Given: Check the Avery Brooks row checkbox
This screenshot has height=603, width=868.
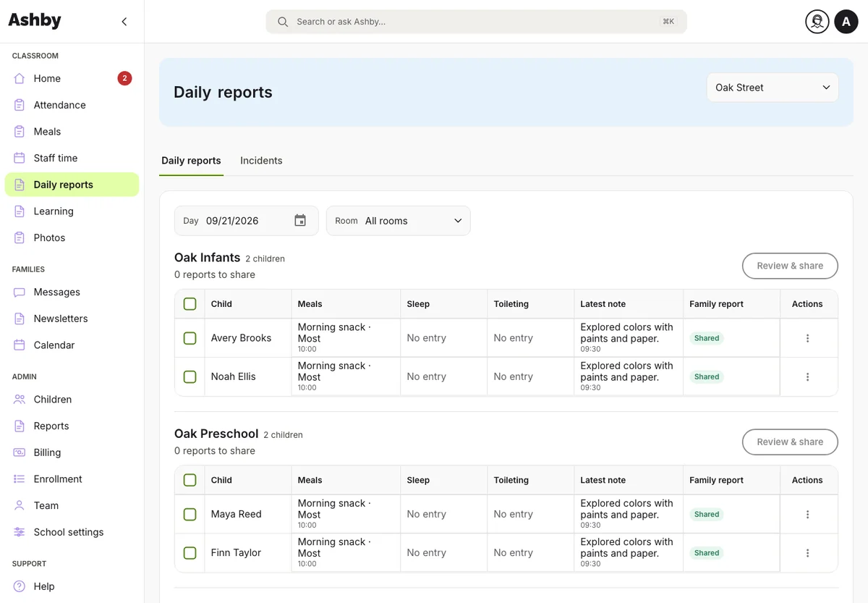Looking at the screenshot, I should pyautogui.click(x=190, y=338).
